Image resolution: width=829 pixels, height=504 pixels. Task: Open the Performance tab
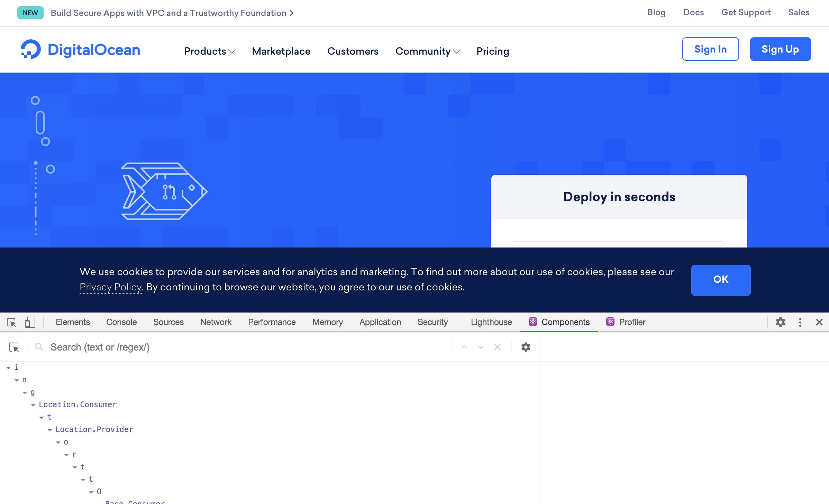[272, 322]
